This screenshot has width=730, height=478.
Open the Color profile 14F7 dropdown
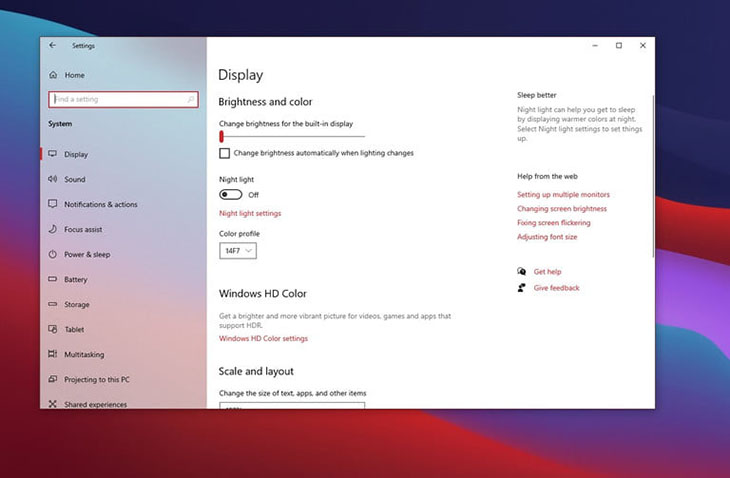pyautogui.click(x=238, y=251)
